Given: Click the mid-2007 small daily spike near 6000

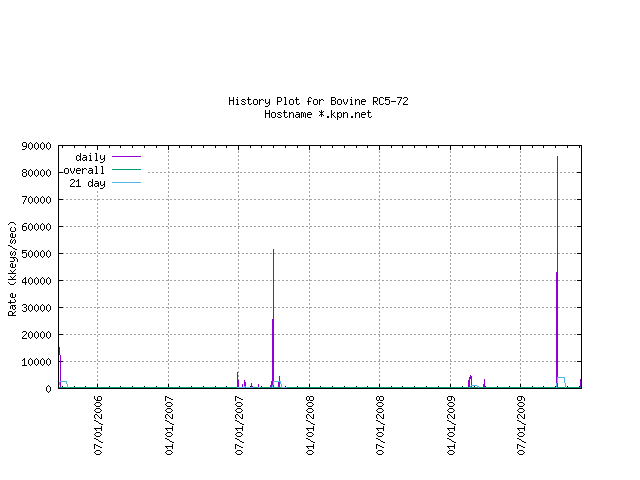Looking at the screenshot, I should [x=238, y=380].
